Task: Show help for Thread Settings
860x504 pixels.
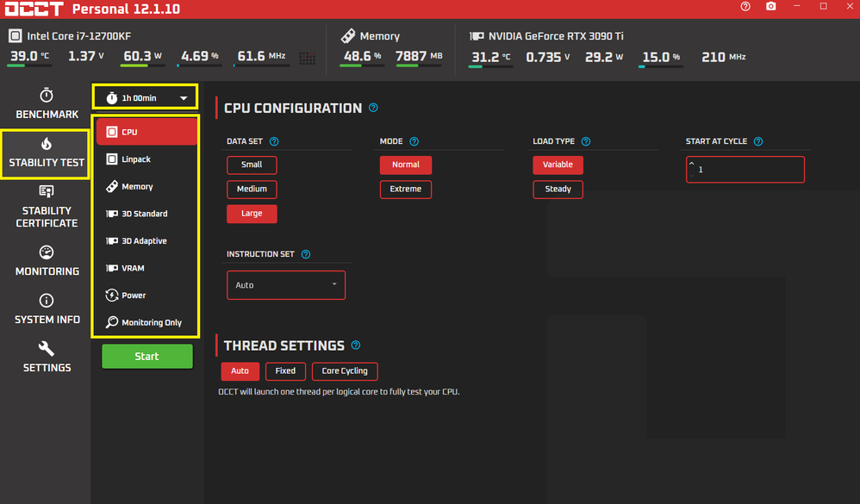Action: pyautogui.click(x=355, y=345)
